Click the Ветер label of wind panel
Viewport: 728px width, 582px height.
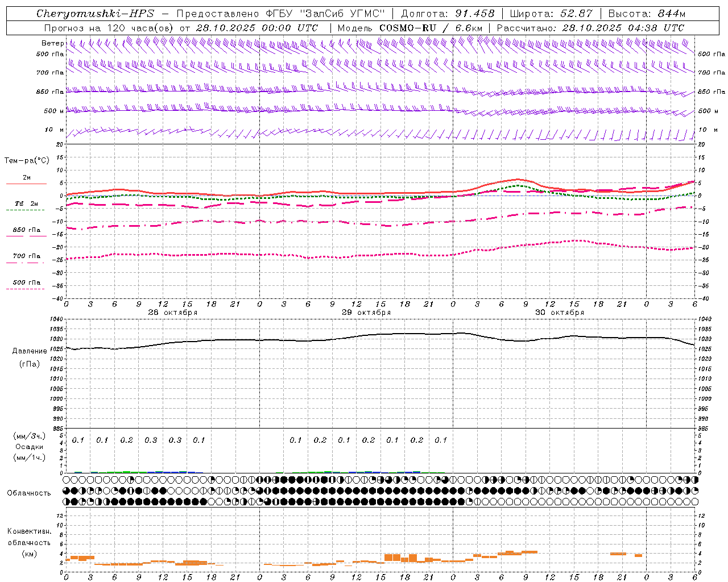pos(52,43)
